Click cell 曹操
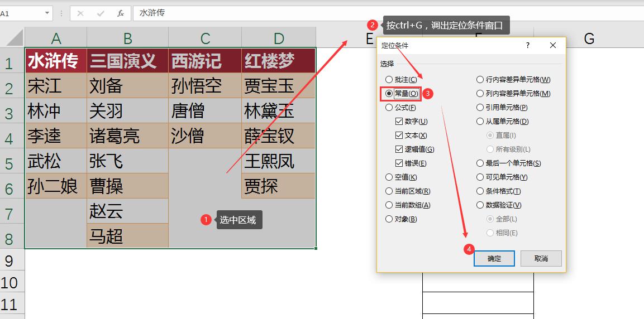This screenshot has height=319, width=644. point(128,186)
